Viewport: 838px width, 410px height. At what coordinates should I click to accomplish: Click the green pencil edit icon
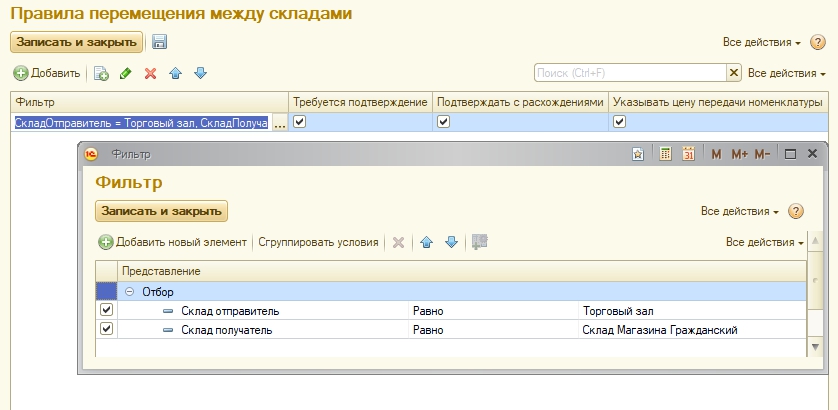tap(126, 73)
